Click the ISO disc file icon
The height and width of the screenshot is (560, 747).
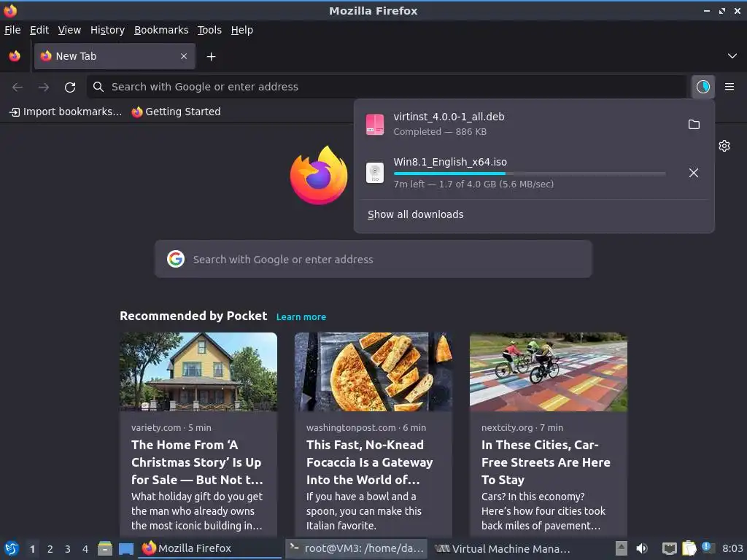(374, 172)
